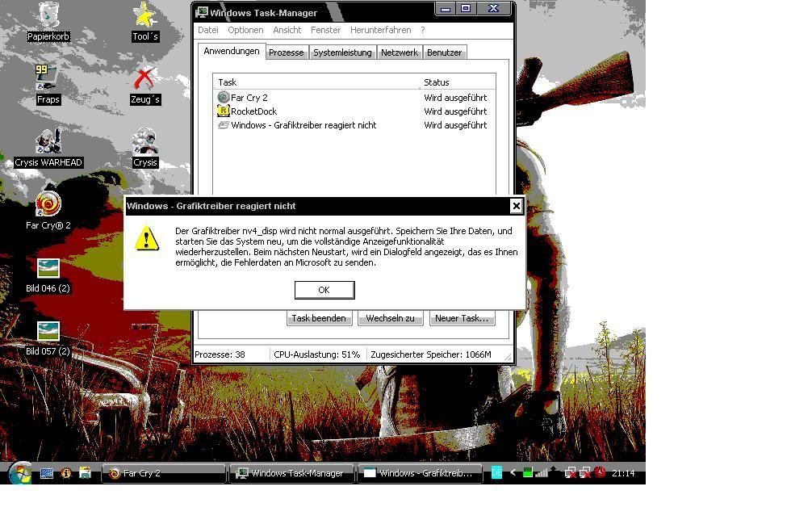812x520 pixels.
Task: Open the Fenster menu
Action: click(326, 30)
